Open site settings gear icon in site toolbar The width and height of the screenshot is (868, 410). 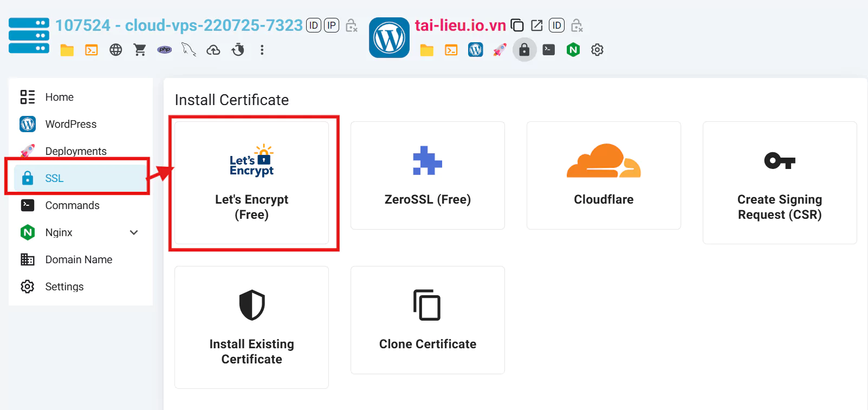point(597,50)
